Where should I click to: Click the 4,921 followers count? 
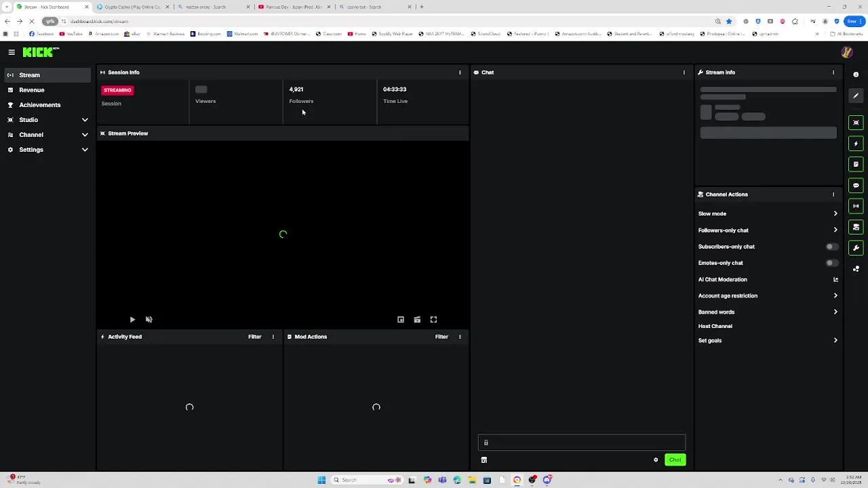[x=296, y=89]
